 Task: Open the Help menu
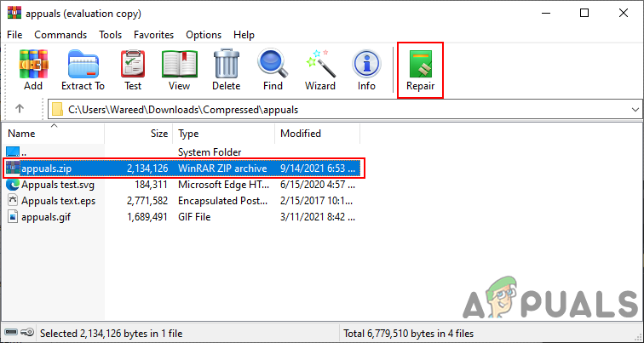(244, 35)
